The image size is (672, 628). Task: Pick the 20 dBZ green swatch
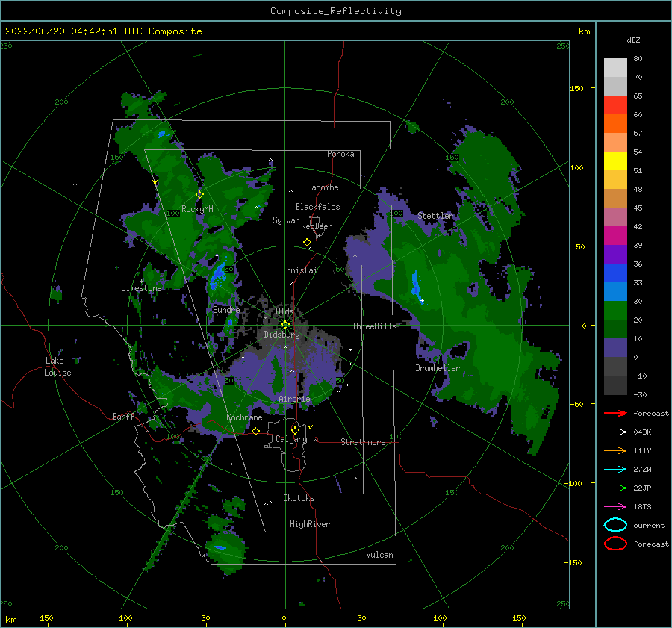(615, 310)
